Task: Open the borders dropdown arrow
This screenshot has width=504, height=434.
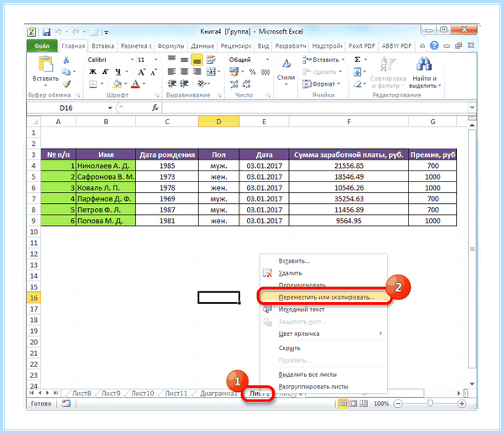Action: [x=102, y=84]
